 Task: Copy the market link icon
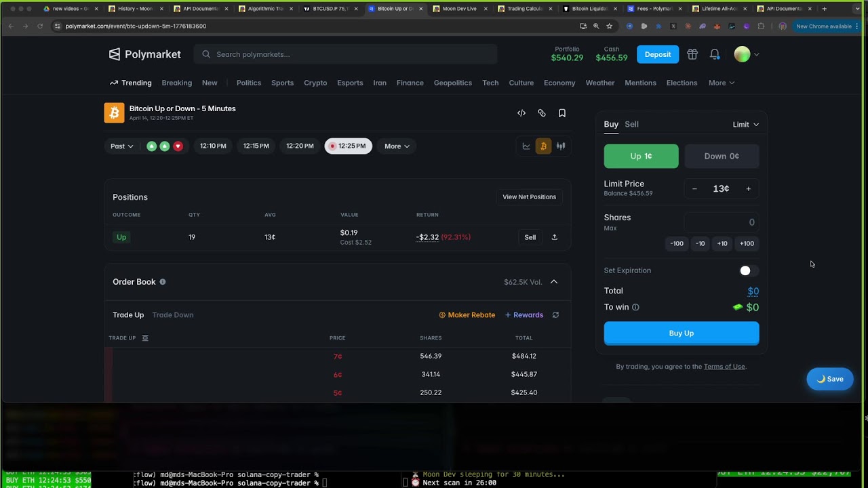coord(542,113)
